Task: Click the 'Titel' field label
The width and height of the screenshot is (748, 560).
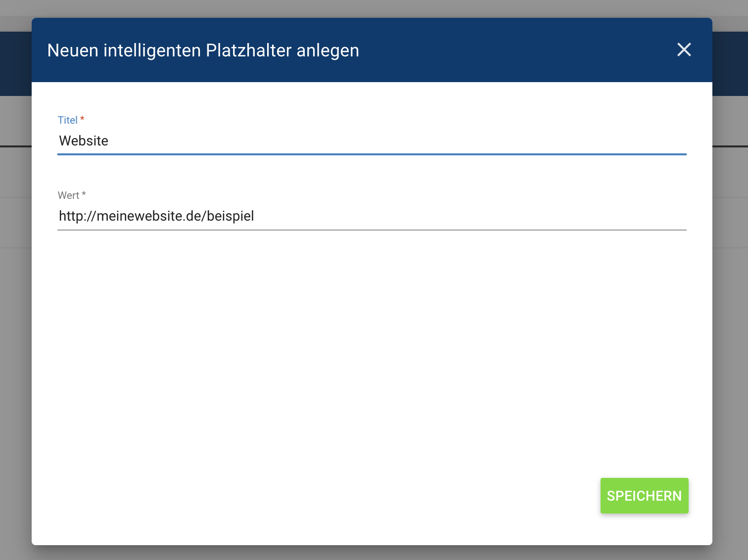Action: (x=68, y=120)
